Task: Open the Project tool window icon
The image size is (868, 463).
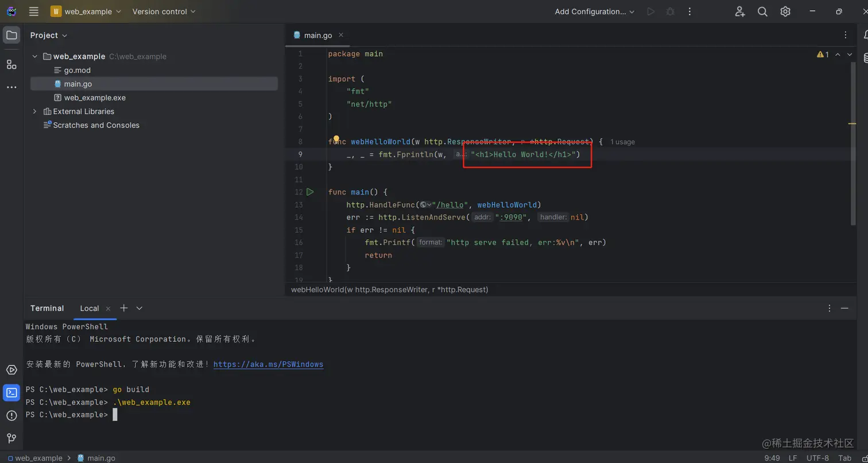Action: coord(11,36)
